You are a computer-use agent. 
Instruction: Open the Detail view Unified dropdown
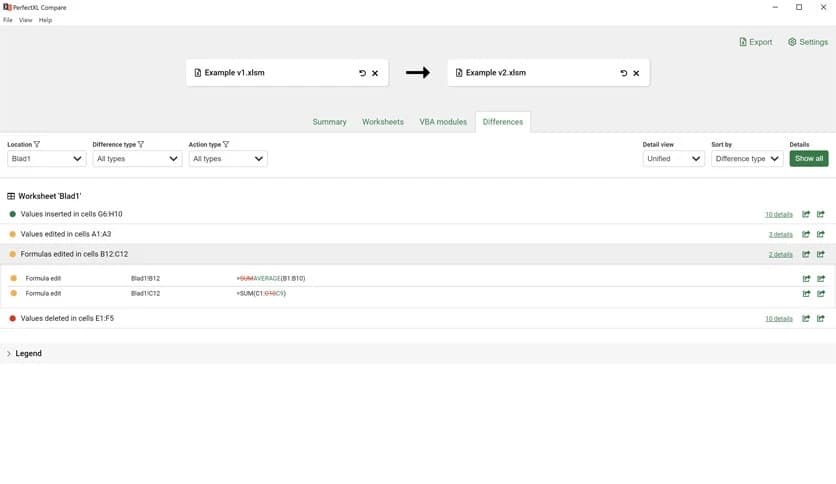673,159
